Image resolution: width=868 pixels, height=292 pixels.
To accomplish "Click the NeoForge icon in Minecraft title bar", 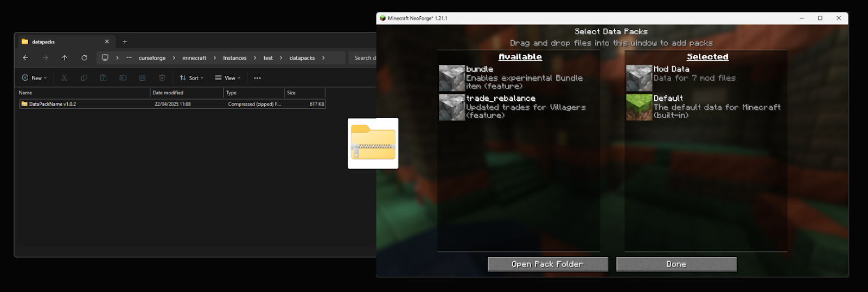I will click(x=382, y=18).
